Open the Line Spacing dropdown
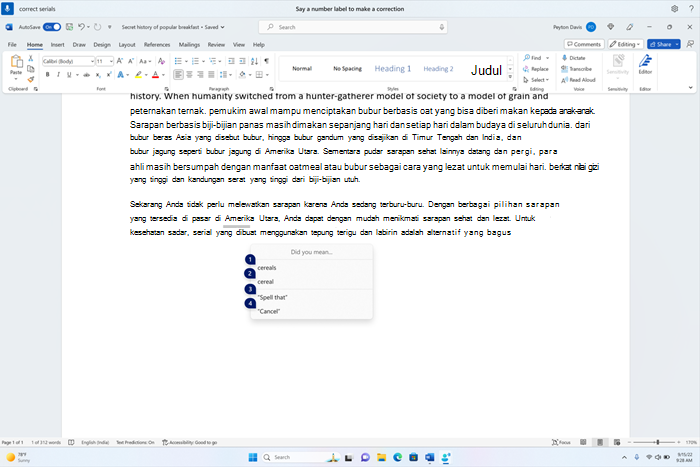Viewport: 700px width, 467px height. [226, 75]
